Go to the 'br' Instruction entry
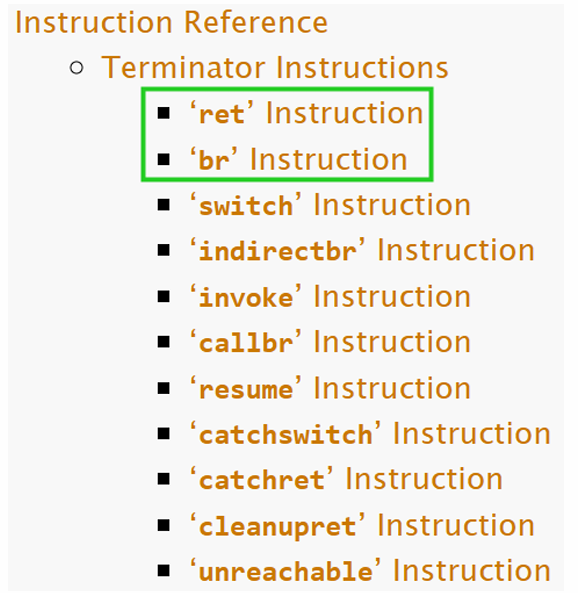The image size is (578, 593). pos(298,159)
